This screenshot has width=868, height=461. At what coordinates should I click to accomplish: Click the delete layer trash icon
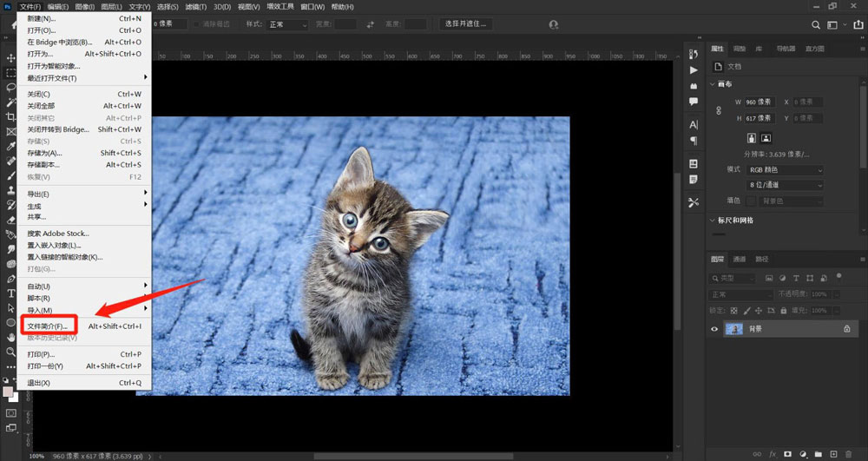(x=848, y=453)
